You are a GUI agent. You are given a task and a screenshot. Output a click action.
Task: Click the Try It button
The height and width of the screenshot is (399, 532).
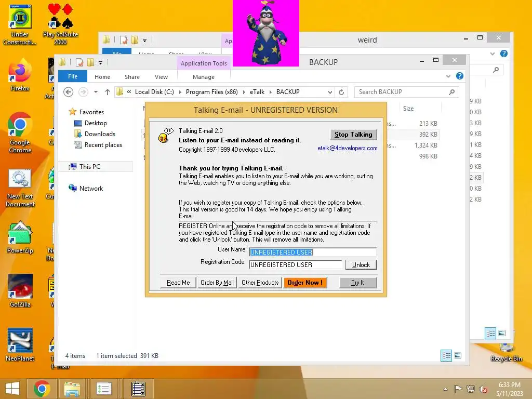[x=357, y=283]
